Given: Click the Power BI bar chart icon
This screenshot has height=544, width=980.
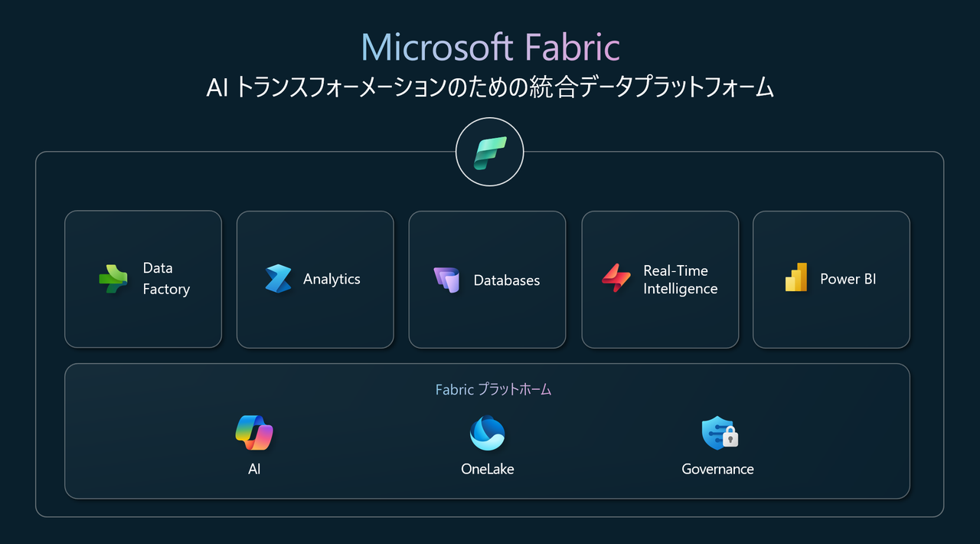Looking at the screenshot, I should pos(795,279).
